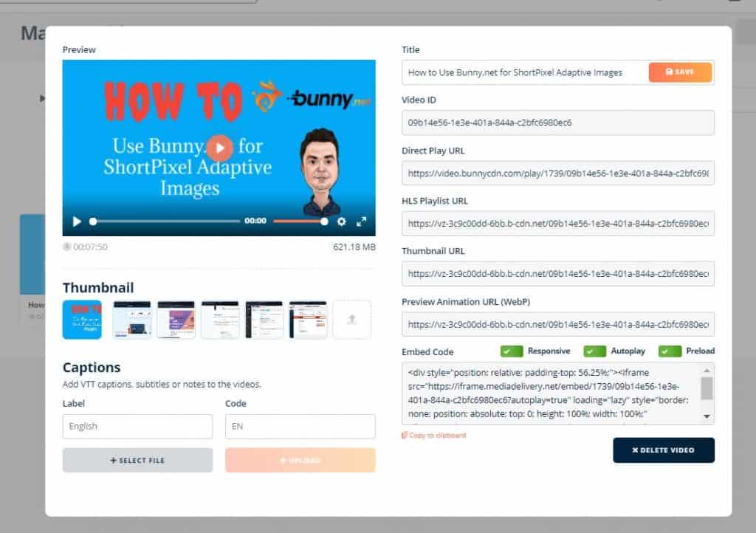Choose the second thumbnail option
This screenshot has height=533, width=756.
pyautogui.click(x=131, y=320)
